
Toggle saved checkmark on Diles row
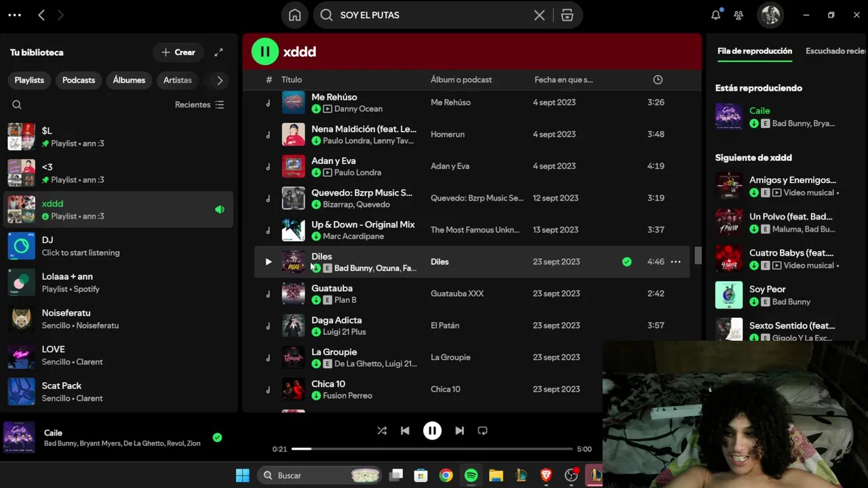[x=627, y=262]
